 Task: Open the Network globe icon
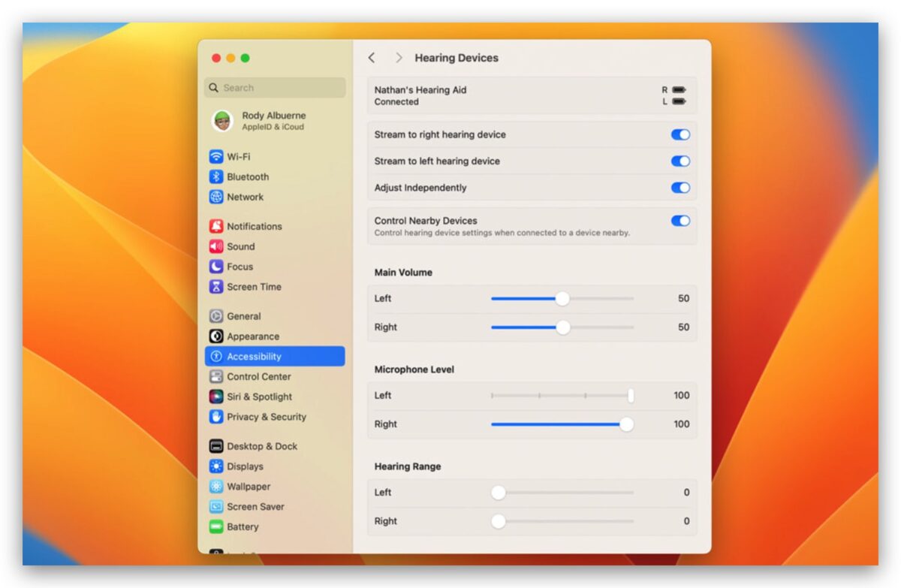pos(216,197)
